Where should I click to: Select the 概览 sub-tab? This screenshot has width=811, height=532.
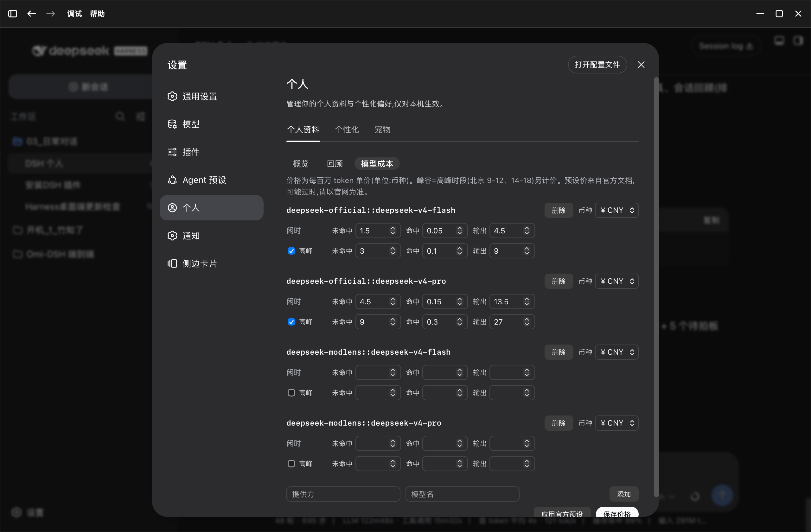[300, 164]
